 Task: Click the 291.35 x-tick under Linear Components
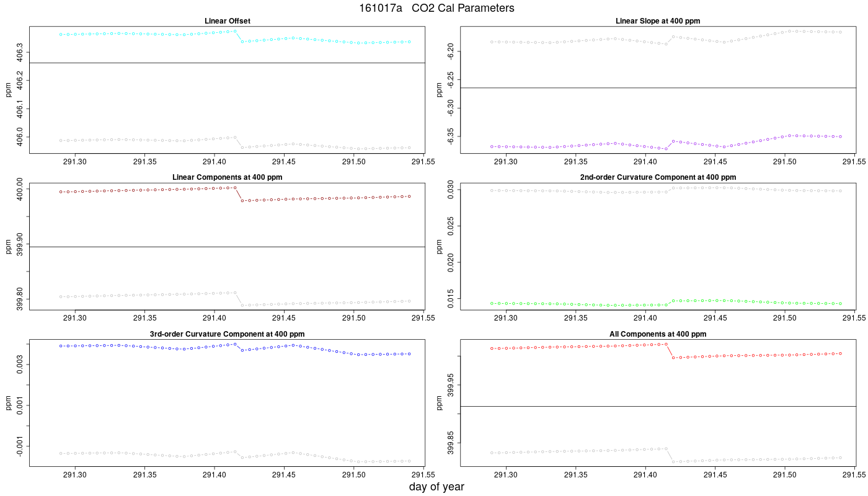[x=144, y=319]
